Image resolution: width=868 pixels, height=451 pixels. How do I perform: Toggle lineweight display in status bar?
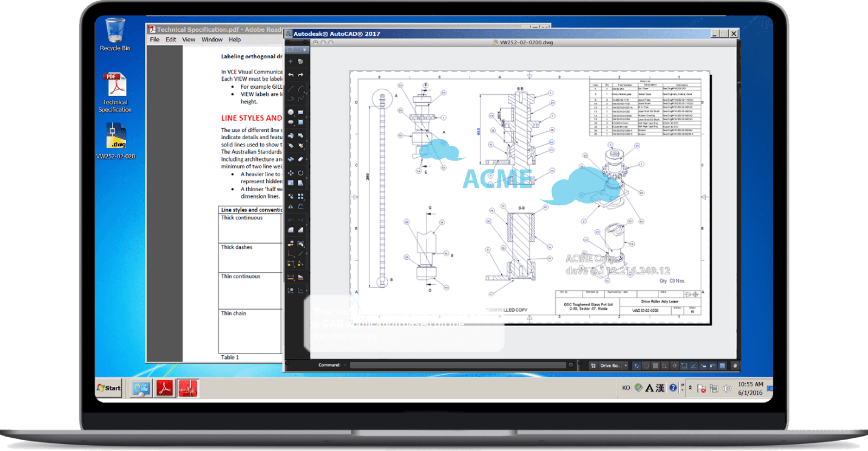713,365
